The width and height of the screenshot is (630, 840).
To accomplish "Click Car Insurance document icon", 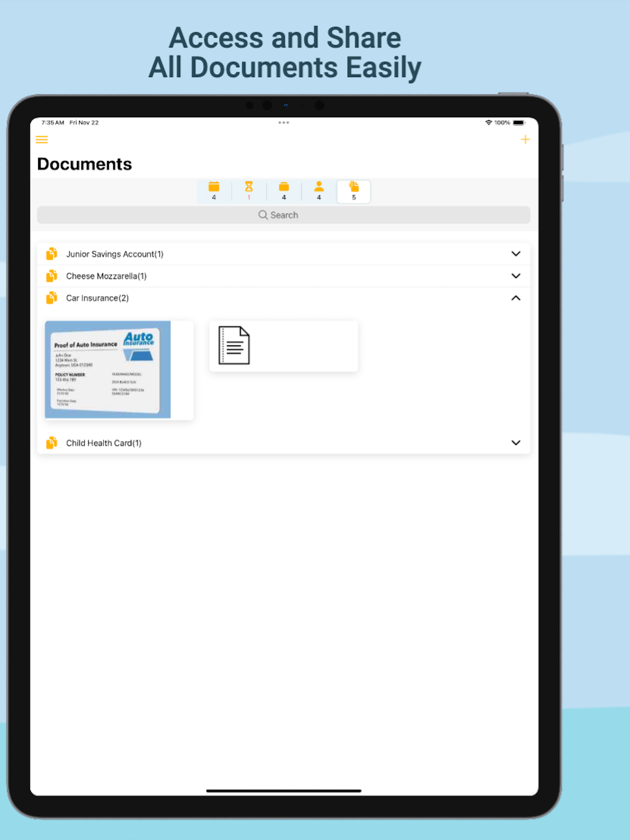I will [x=52, y=298].
